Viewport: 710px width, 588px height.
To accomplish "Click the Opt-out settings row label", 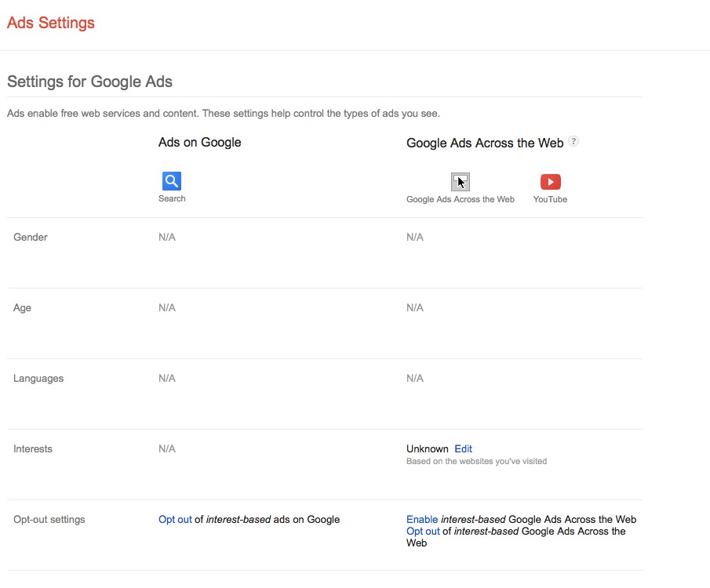I will pyautogui.click(x=49, y=520).
